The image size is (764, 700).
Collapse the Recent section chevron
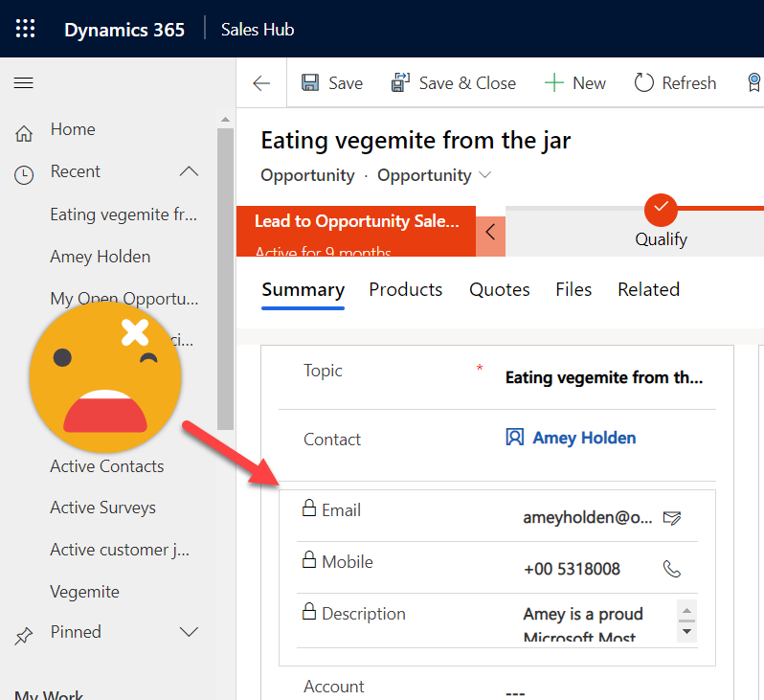click(x=189, y=171)
